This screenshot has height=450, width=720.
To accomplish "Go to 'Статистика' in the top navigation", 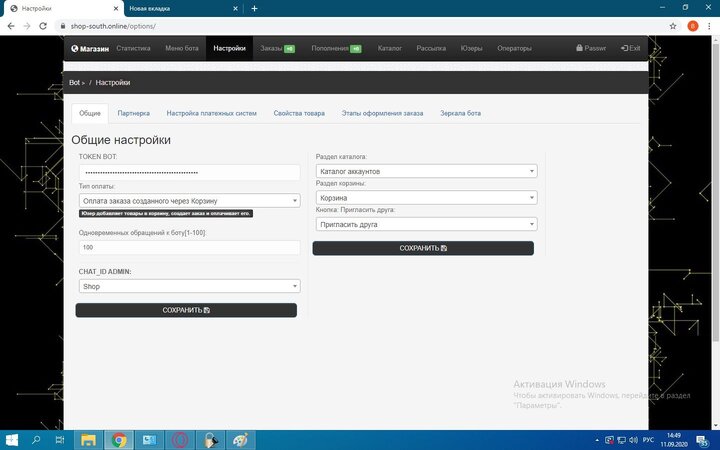I will [x=133, y=48].
